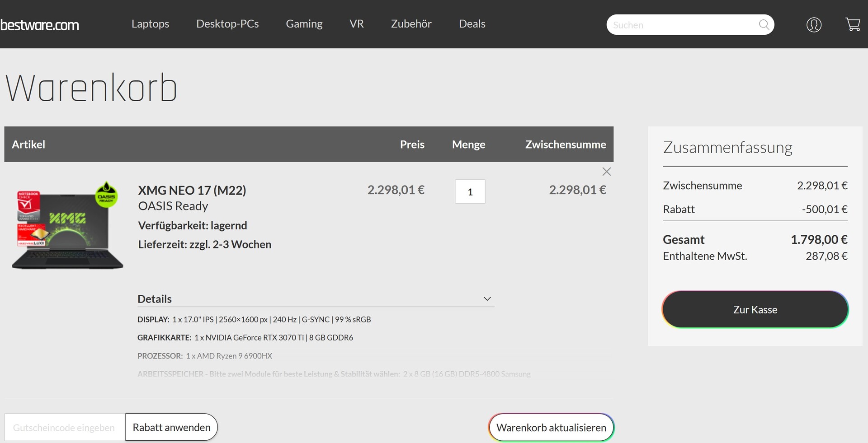
Task: Click the Details heading
Action: [x=155, y=299]
